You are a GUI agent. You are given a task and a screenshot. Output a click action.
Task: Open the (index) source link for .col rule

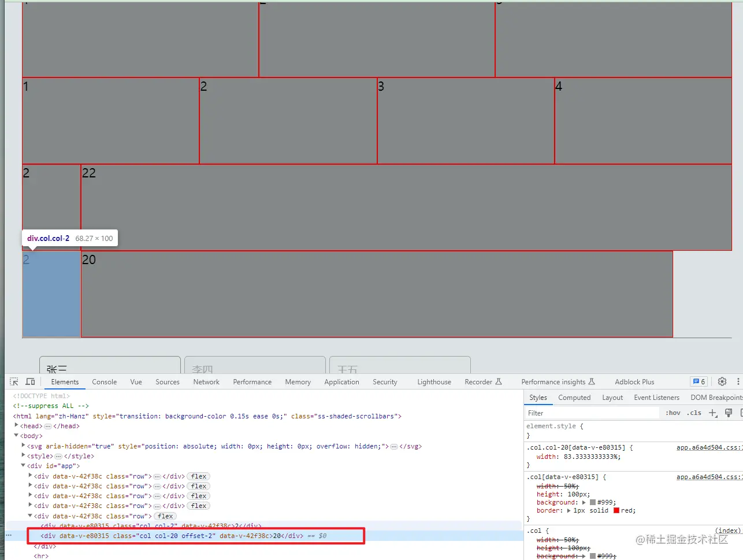pos(728,531)
